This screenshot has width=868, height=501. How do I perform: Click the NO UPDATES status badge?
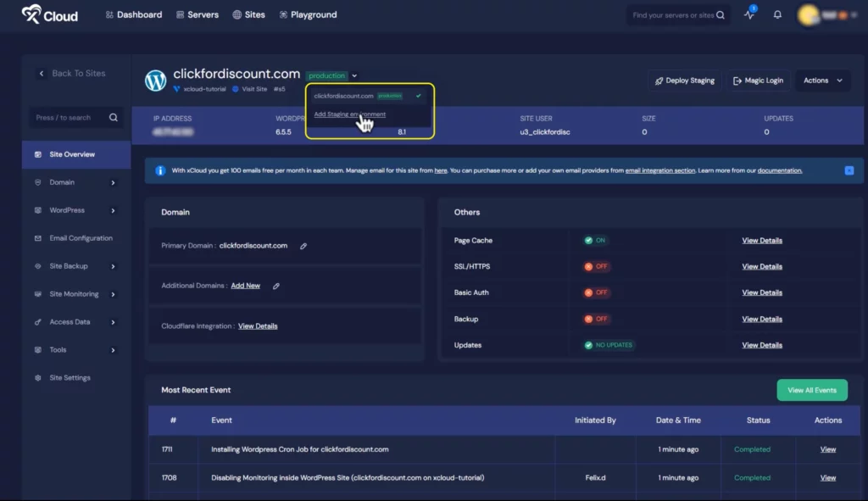pyautogui.click(x=609, y=345)
